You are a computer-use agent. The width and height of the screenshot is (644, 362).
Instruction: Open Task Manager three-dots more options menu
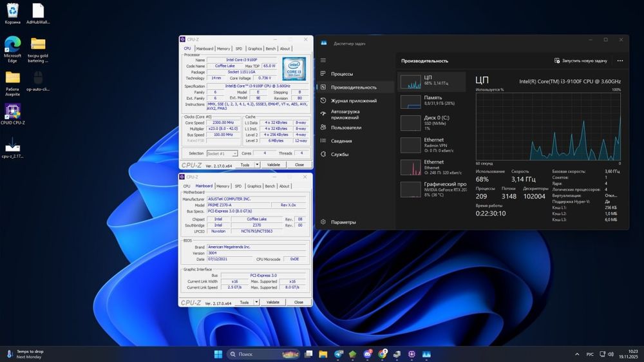point(620,61)
